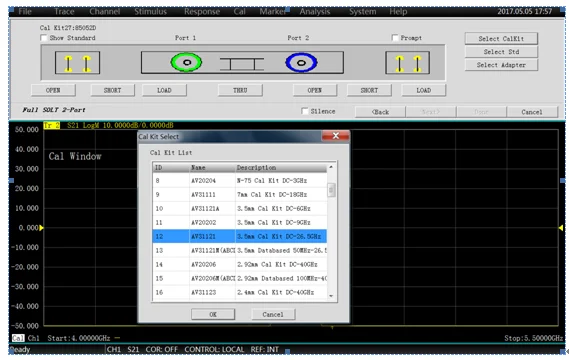
Task: Cancel the calibration wizard
Action: pyautogui.click(x=532, y=112)
